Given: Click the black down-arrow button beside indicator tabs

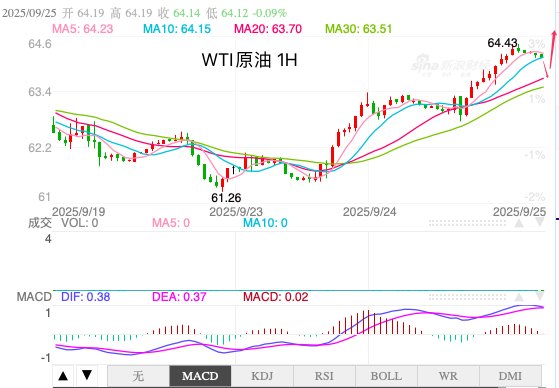Looking at the screenshot, I should (x=87, y=376).
